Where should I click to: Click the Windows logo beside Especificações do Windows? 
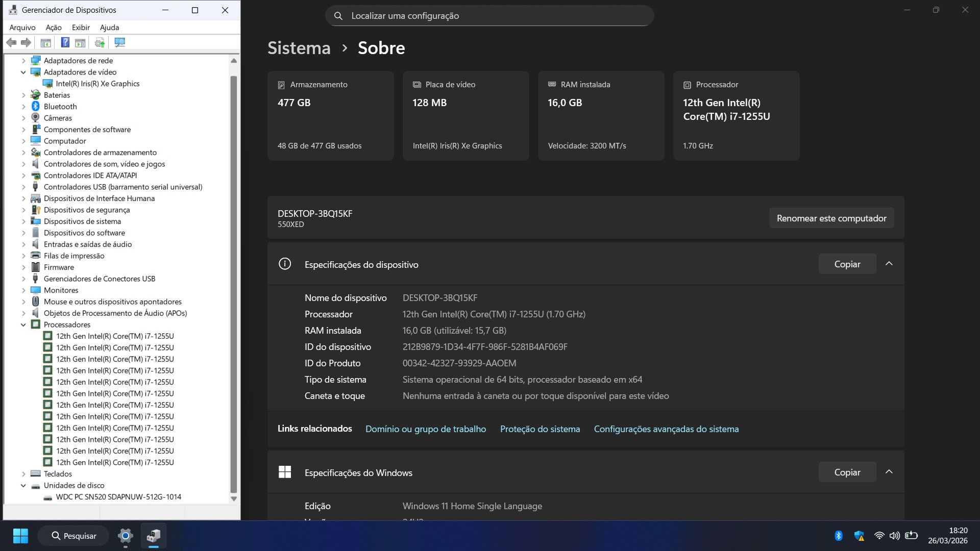point(285,472)
